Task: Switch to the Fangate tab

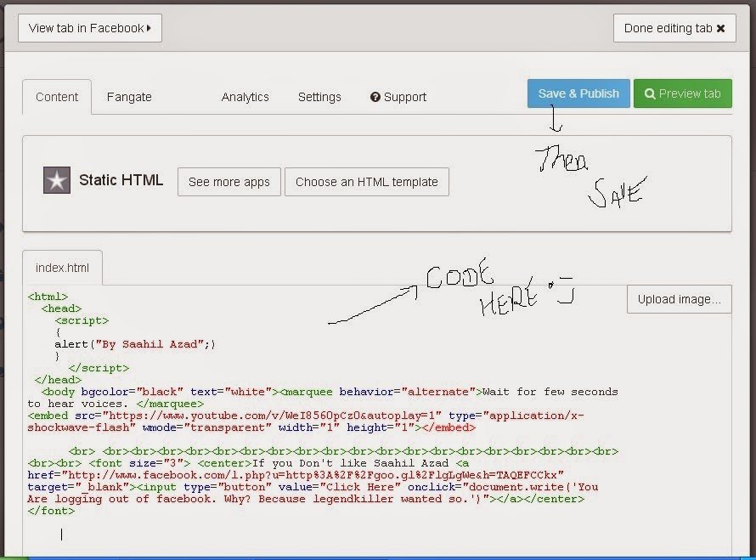Action: click(x=129, y=97)
